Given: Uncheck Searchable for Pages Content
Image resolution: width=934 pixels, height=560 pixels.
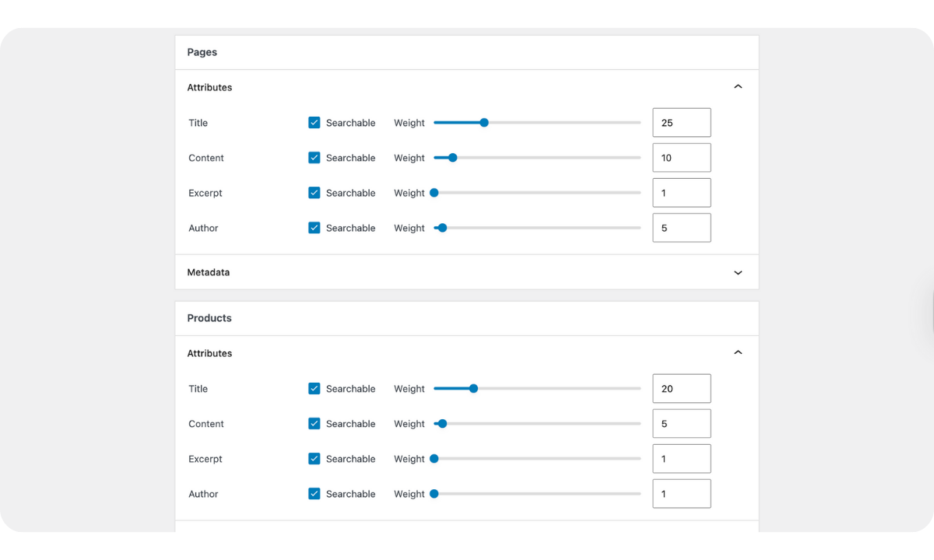Looking at the screenshot, I should [x=314, y=158].
